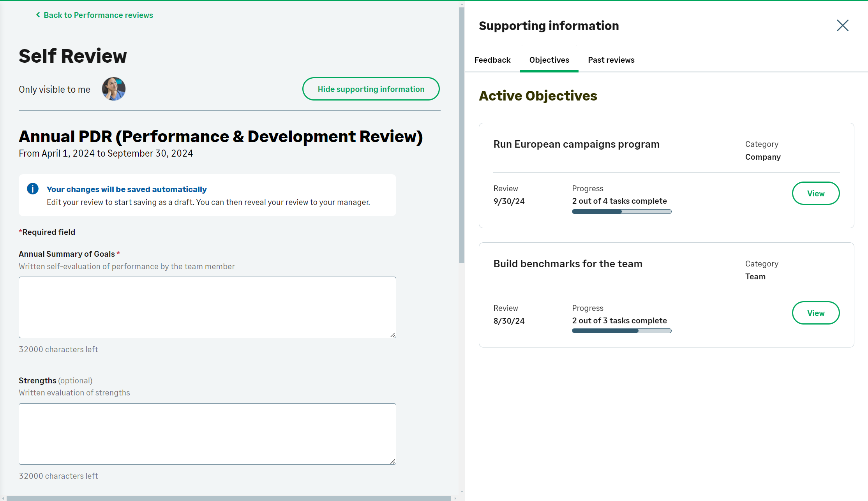868x501 pixels.
Task: Click Build benchmarks progress bar
Action: click(x=621, y=331)
